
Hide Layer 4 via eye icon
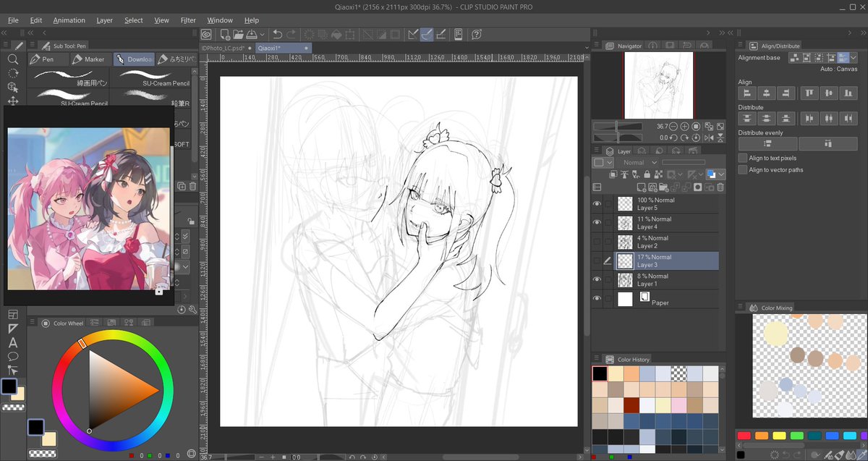[597, 223]
